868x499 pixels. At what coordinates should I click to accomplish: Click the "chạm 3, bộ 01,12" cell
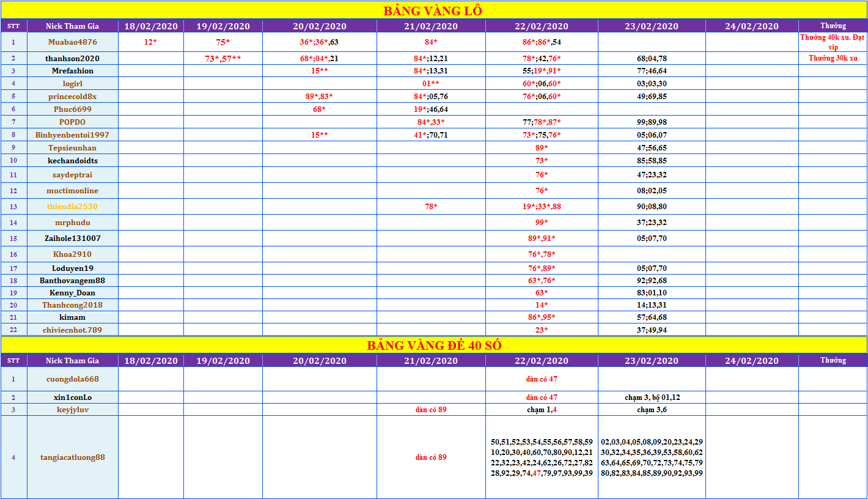tap(652, 397)
